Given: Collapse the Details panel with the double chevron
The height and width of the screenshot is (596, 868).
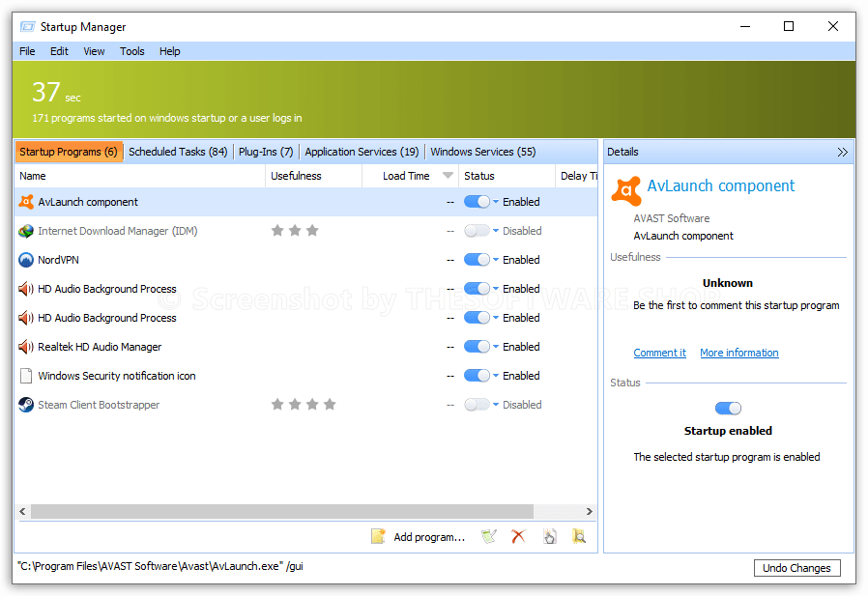Looking at the screenshot, I should point(843,153).
